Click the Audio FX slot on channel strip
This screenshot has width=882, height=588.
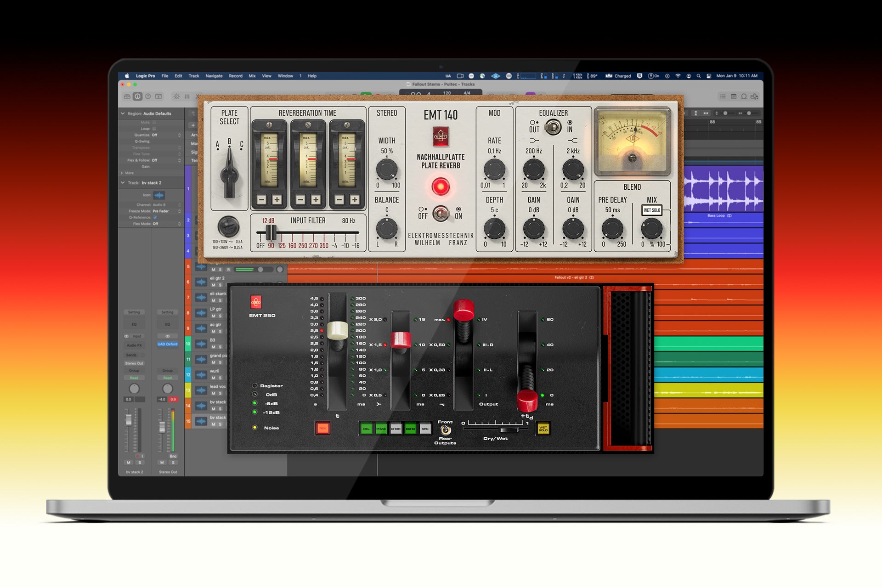click(134, 345)
